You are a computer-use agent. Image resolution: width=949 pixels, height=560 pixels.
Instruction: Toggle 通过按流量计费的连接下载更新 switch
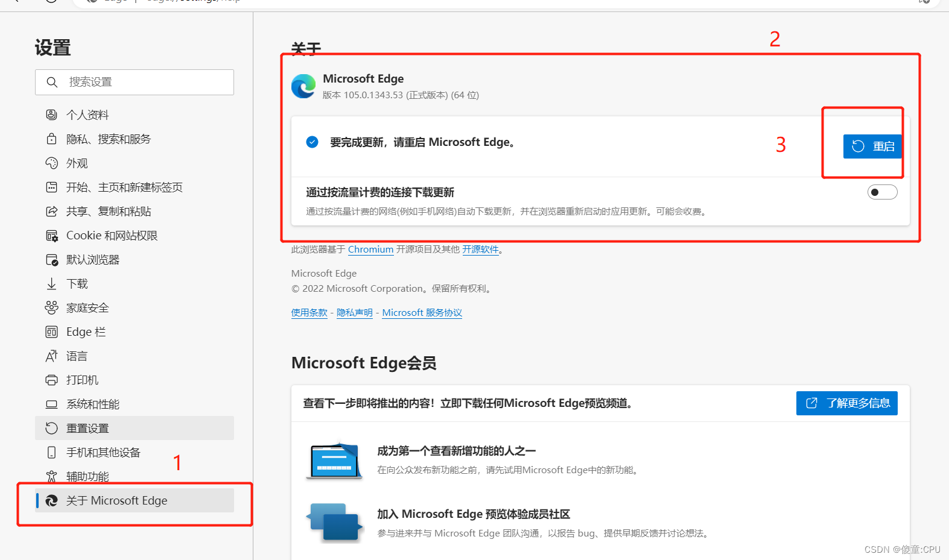[883, 192]
